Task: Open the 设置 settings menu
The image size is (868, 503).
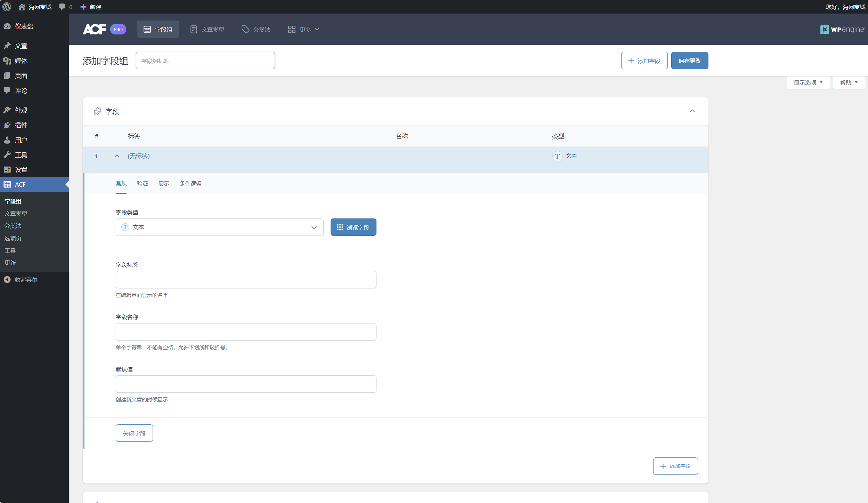Action: pyautogui.click(x=34, y=170)
